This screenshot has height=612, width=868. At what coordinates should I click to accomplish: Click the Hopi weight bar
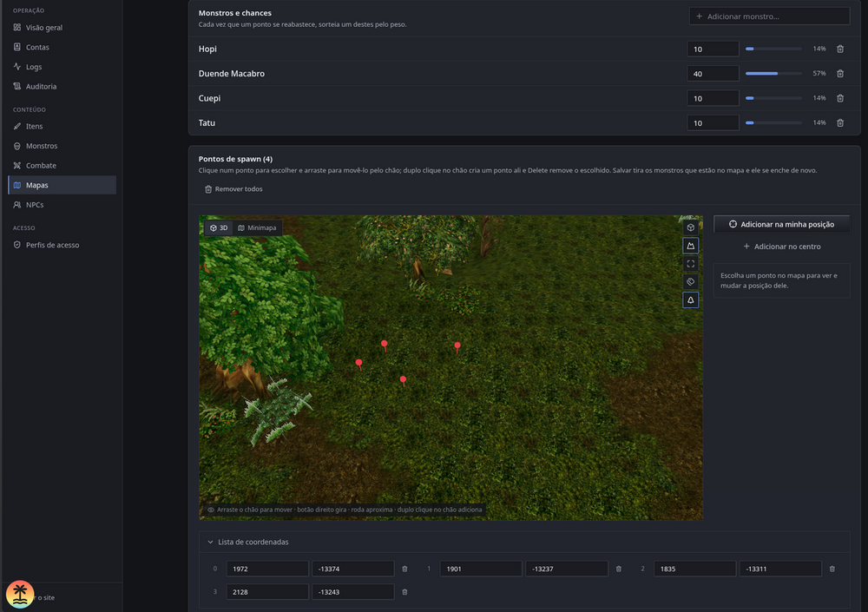tap(773, 49)
